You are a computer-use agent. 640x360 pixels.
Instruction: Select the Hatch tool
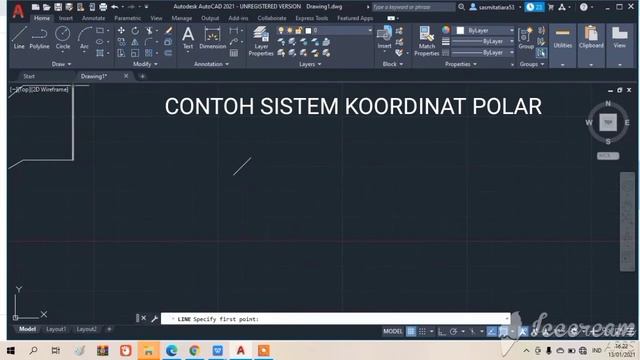coord(100,53)
